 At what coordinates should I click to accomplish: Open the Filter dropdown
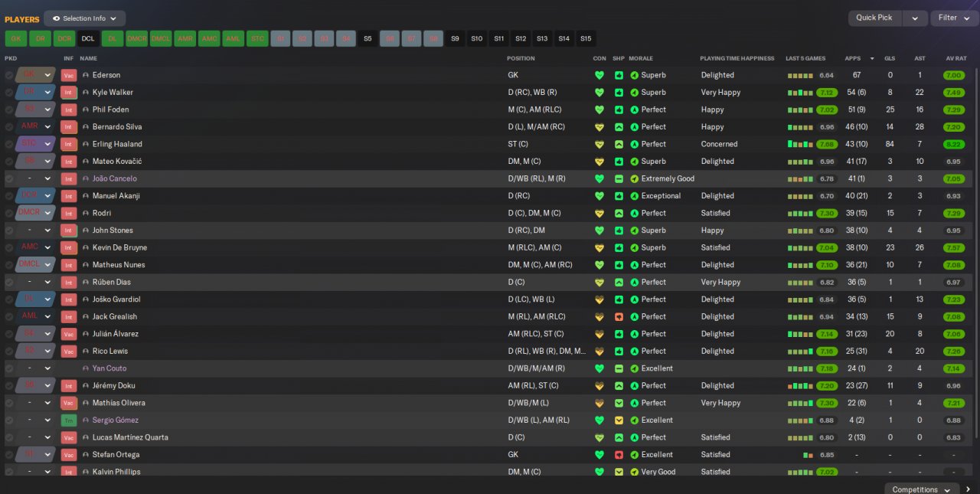(954, 18)
